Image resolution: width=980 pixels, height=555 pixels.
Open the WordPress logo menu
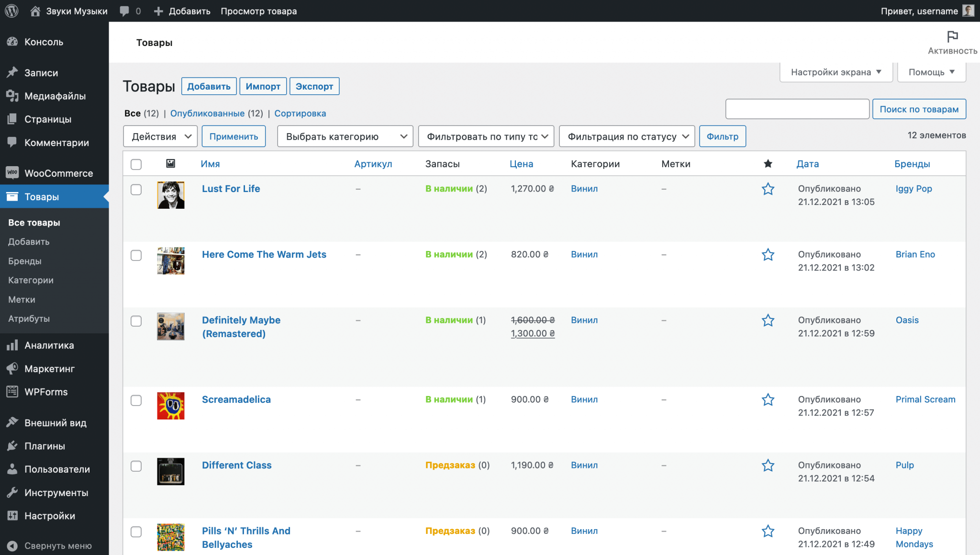pos(11,11)
